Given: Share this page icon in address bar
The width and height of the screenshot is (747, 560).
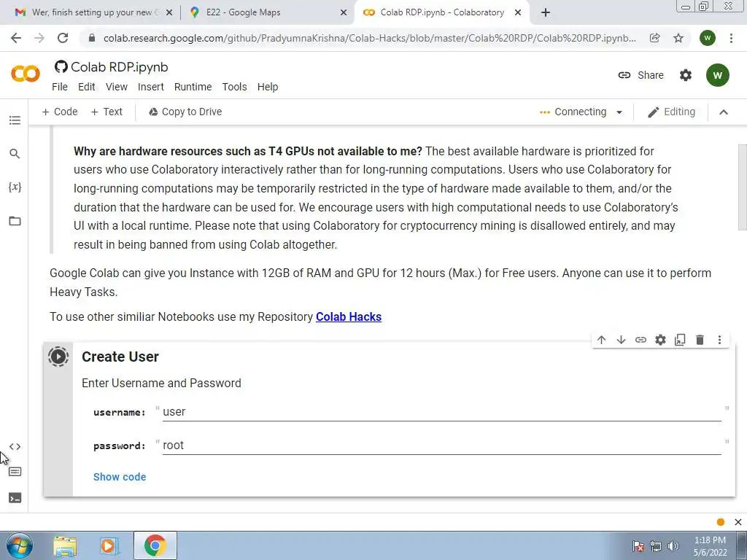Looking at the screenshot, I should coord(655,38).
